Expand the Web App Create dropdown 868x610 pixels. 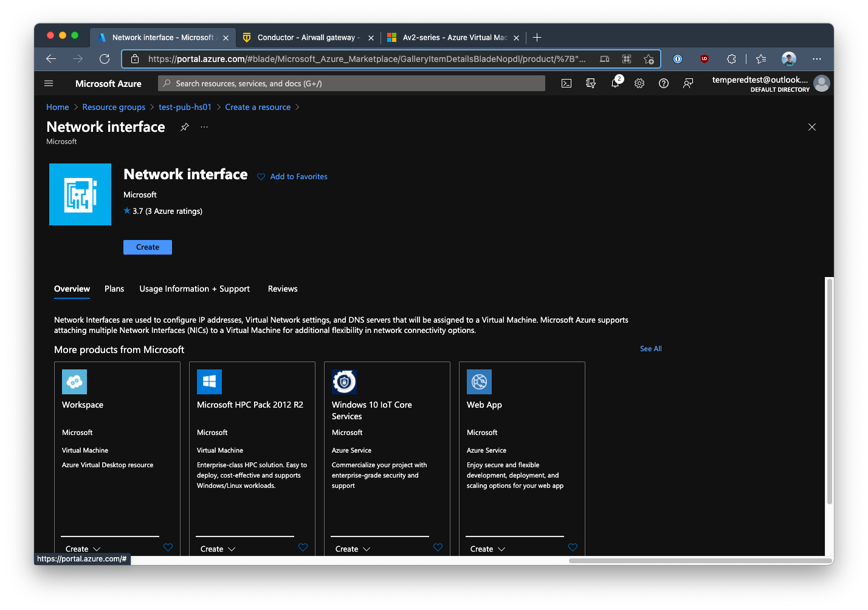[488, 549]
